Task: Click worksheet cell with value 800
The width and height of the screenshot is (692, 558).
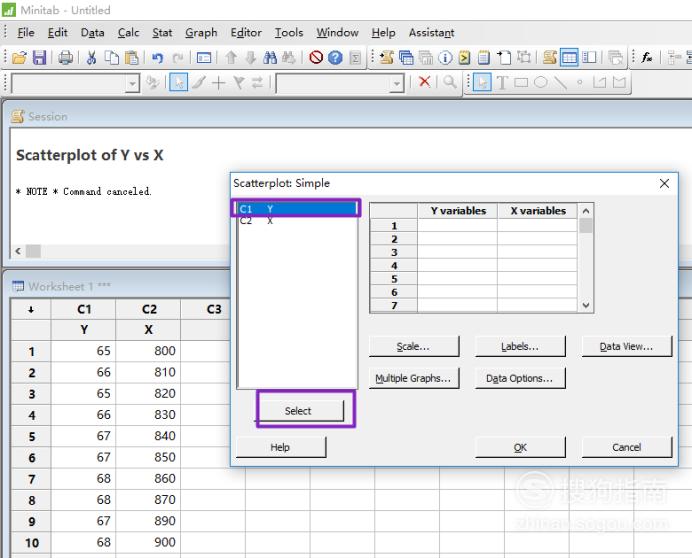Action: tap(148, 351)
